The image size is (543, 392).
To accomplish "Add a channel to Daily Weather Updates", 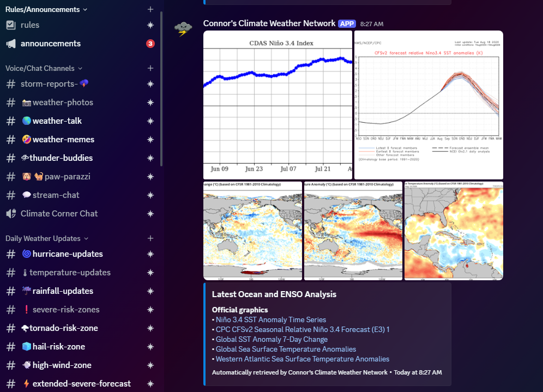I will pos(150,239).
